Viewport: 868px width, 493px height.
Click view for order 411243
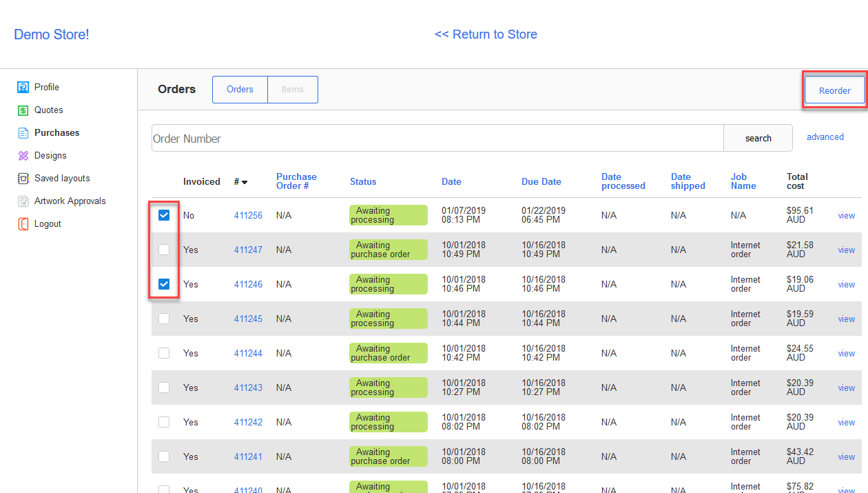[x=847, y=388]
